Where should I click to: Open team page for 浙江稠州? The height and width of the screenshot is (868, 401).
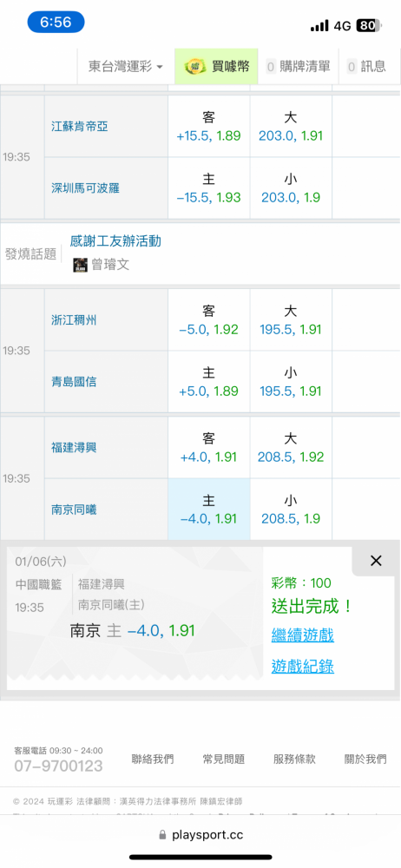pos(74,320)
